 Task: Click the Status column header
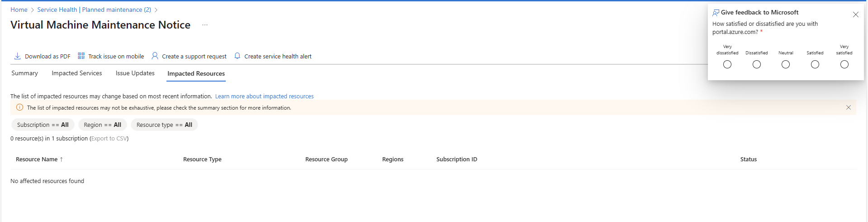click(749, 159)
